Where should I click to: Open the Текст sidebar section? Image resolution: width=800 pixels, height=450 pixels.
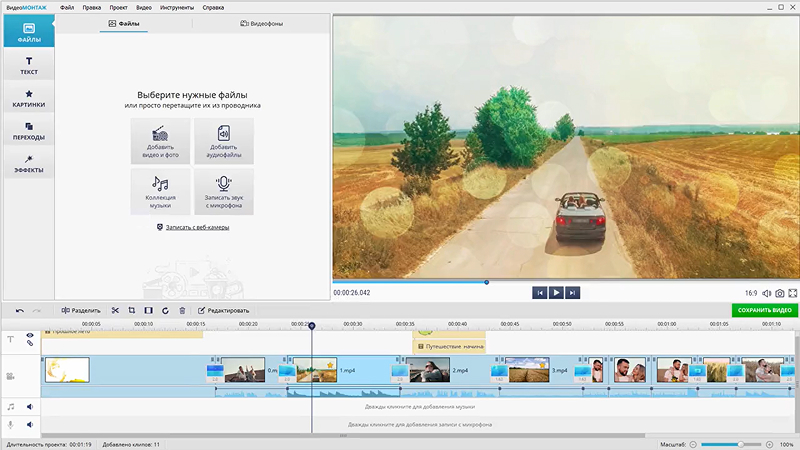pos(29,65)
